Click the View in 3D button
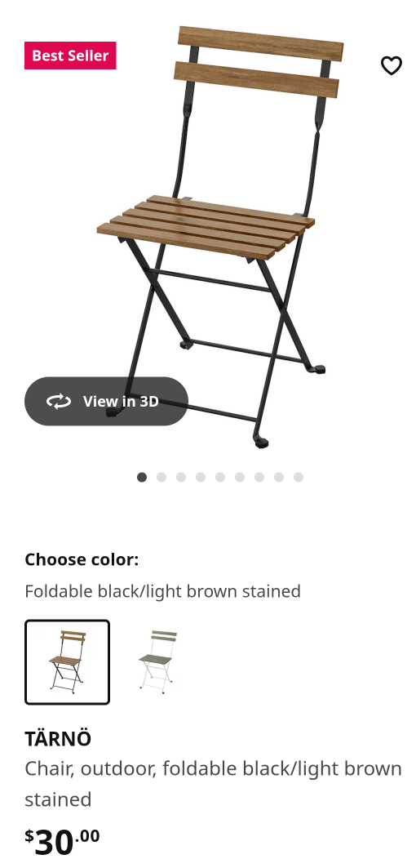The image size is (416, 868). tap(106, 402)
